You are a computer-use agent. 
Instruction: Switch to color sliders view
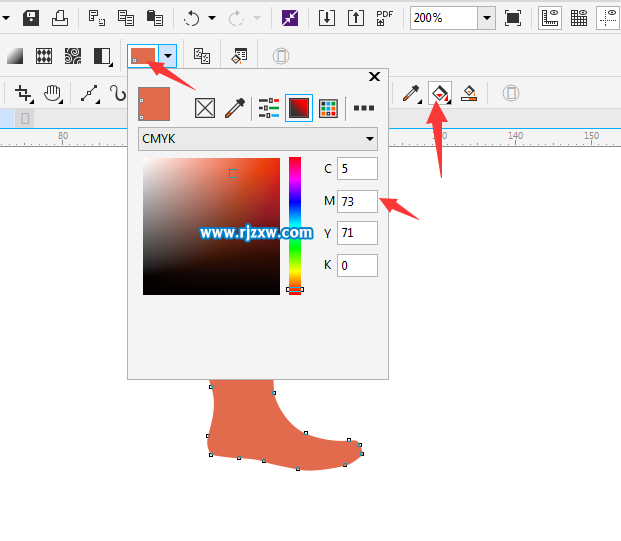tap(269, 108)
